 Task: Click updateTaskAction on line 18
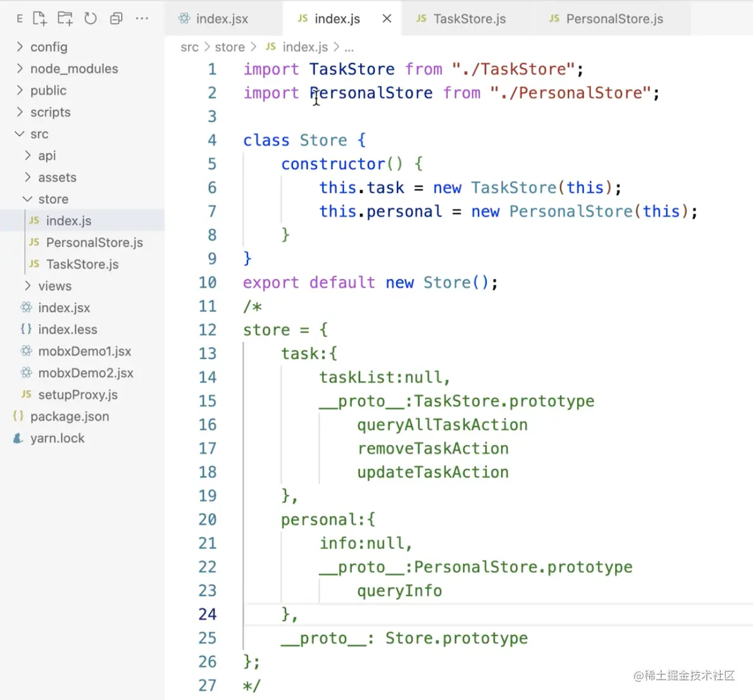coord(433,472)
